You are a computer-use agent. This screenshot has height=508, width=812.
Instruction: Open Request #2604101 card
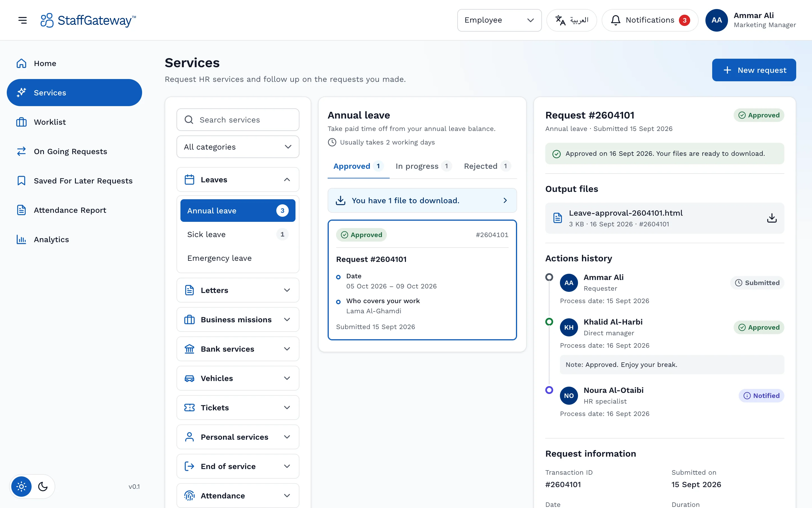pos(422,280)
